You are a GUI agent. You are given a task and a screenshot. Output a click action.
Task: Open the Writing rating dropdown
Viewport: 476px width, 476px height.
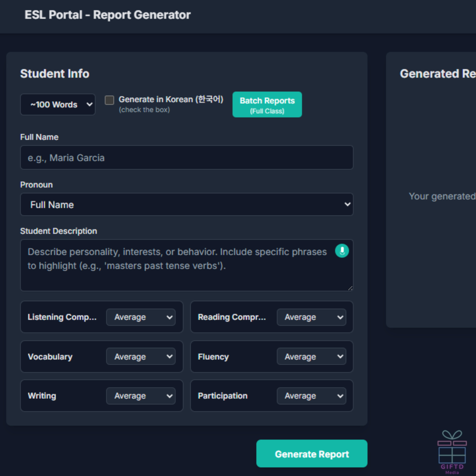141,396
